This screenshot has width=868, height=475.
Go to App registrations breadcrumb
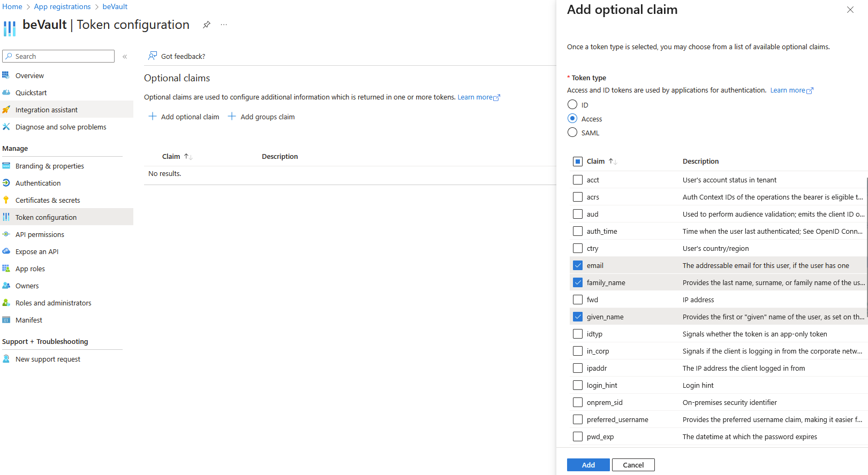62,6
